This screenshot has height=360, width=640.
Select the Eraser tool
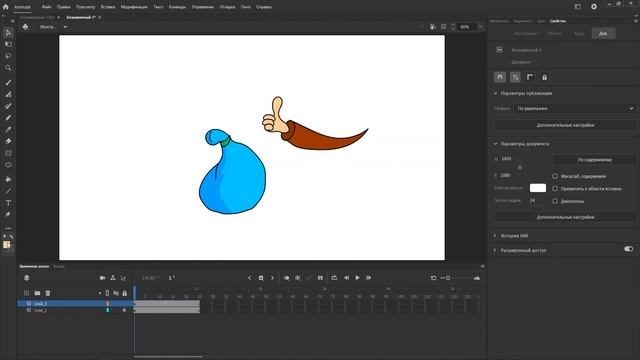[x=8, y=141]
